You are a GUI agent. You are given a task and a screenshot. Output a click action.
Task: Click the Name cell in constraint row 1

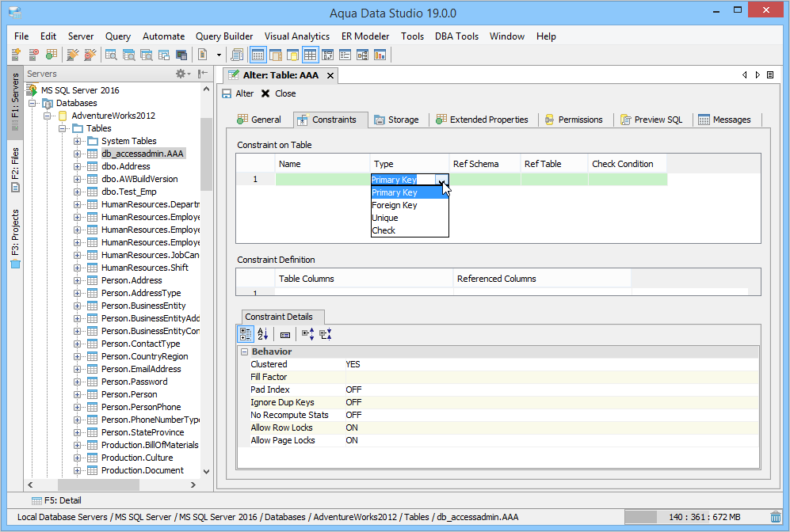(x=322, y=180)
